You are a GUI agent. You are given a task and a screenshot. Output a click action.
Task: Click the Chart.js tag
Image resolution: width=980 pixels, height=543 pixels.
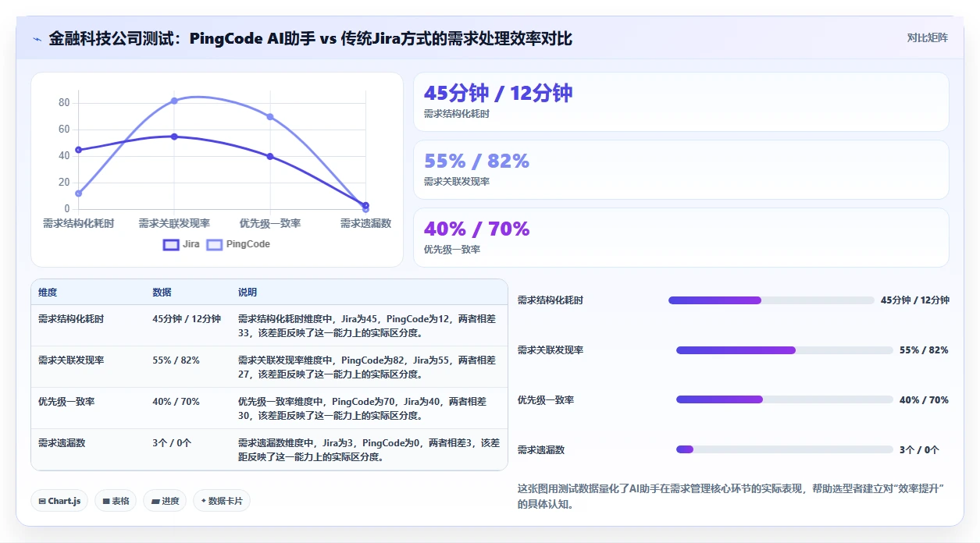[59, 501]
